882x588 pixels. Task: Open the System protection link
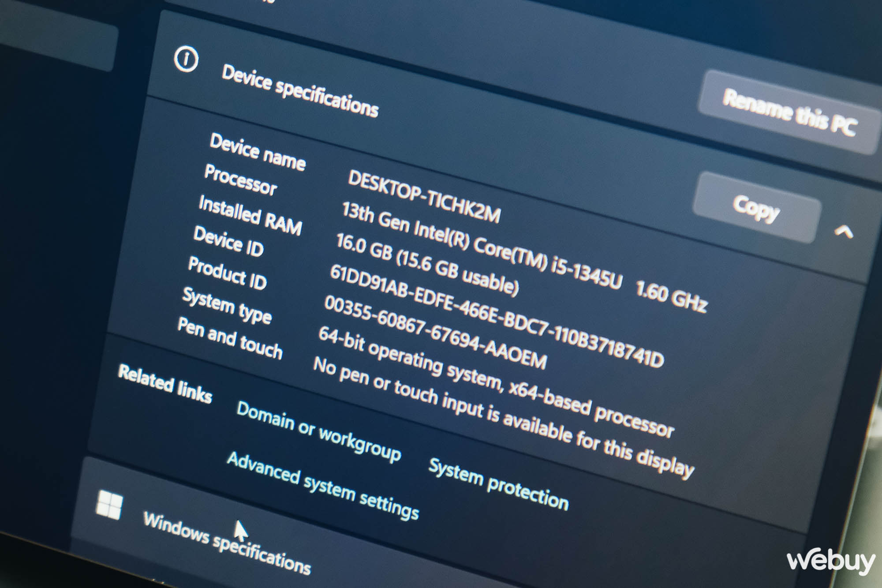pos(498,484)
